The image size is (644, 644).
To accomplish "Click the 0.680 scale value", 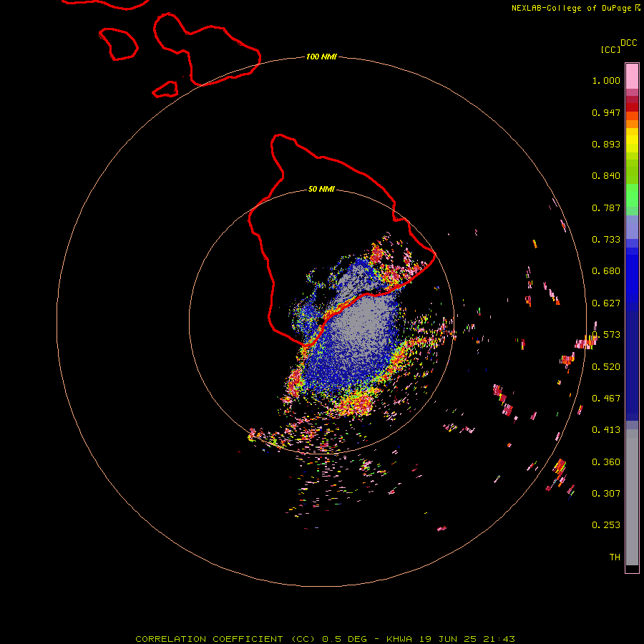I will tap(606, 271).
